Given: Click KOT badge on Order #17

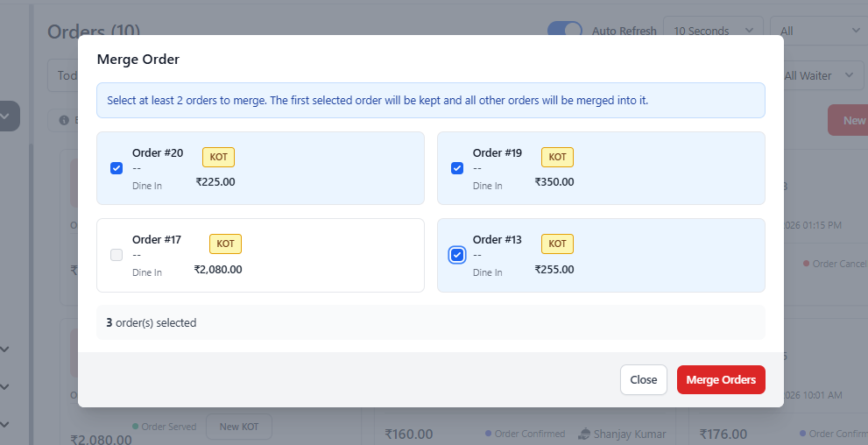Looking at the screenshot, I should pyautogui.click(x=225, y=244).
